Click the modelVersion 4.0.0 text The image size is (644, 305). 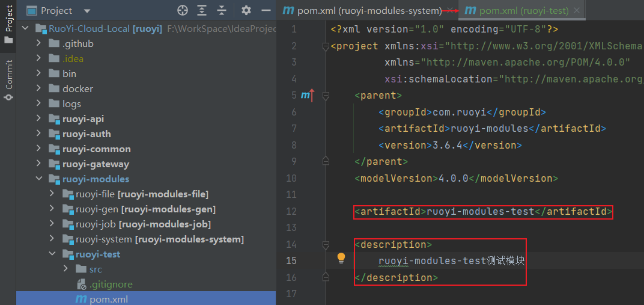tap(454, 179)
